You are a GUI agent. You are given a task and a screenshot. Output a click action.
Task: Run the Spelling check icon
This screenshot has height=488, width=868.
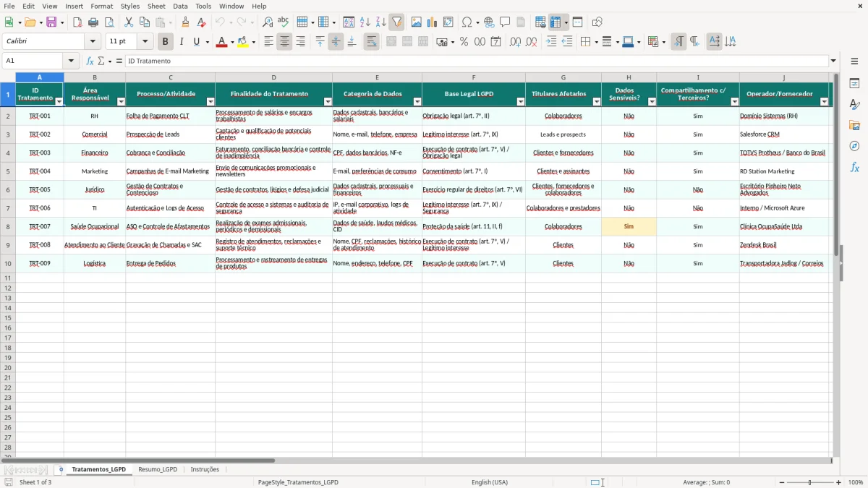pos(284,22)
